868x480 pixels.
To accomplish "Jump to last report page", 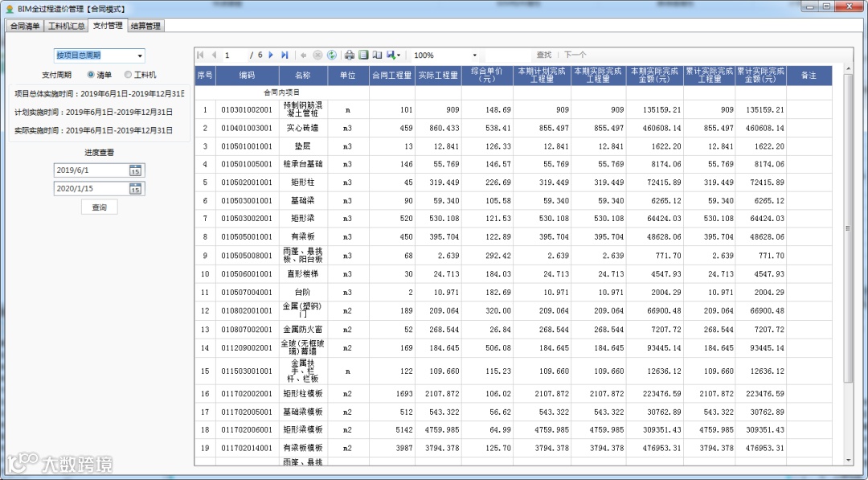I will (285, 55).
